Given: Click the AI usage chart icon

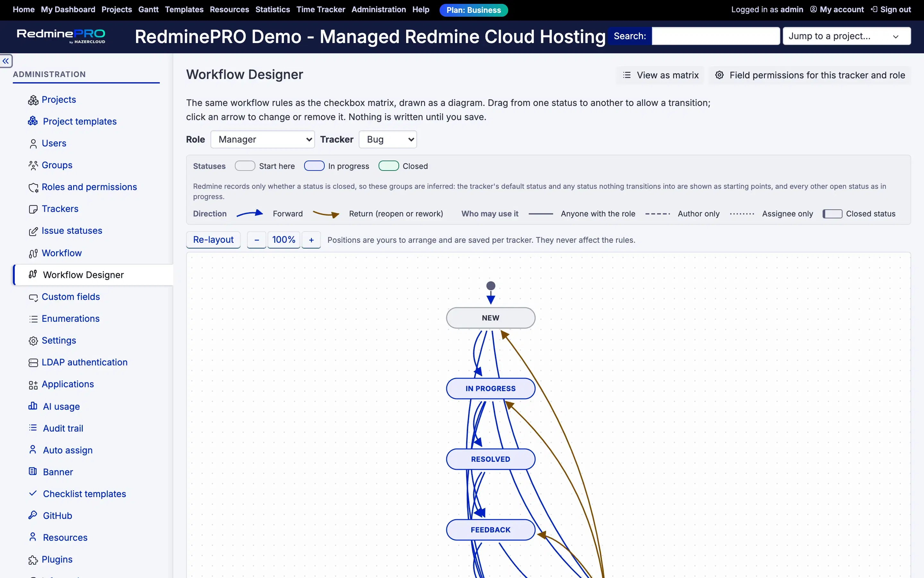Looking at the screenshot, I should coord(33,406).
